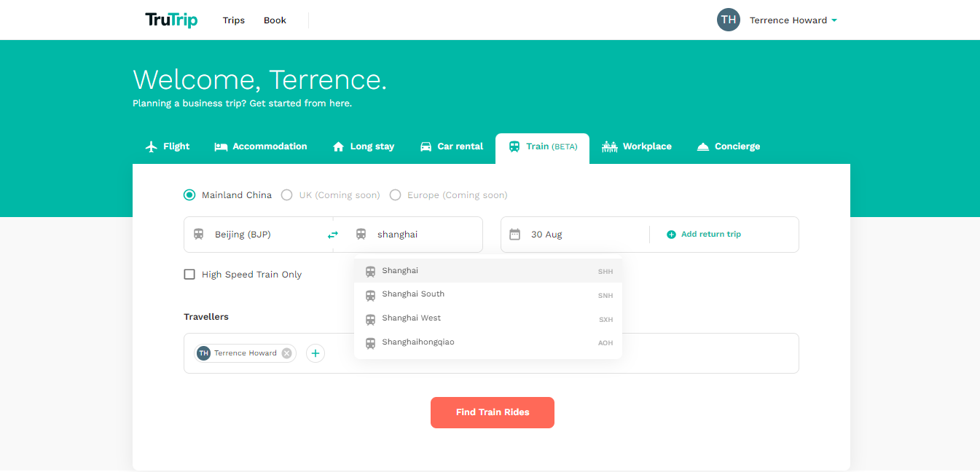Select the Europe (Coming soon) radio button
980x472 pixels.
396,194
